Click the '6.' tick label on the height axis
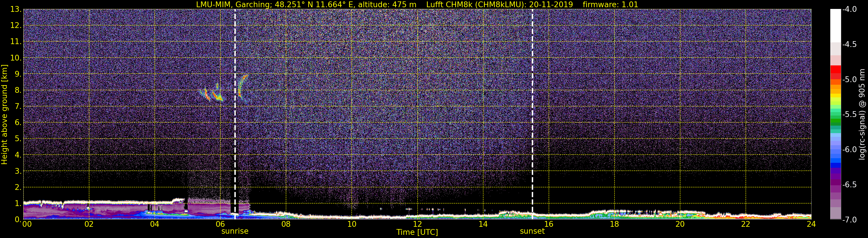 point(18,123)
